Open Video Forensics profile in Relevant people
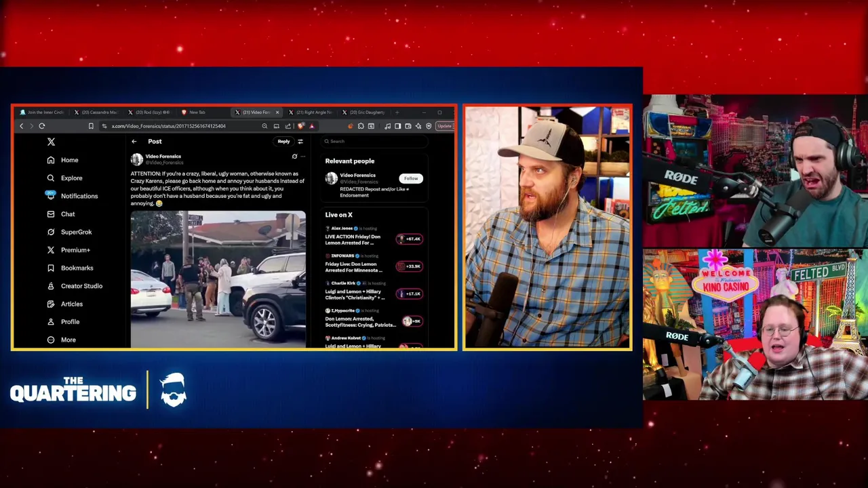 click(x=357, y=176)
